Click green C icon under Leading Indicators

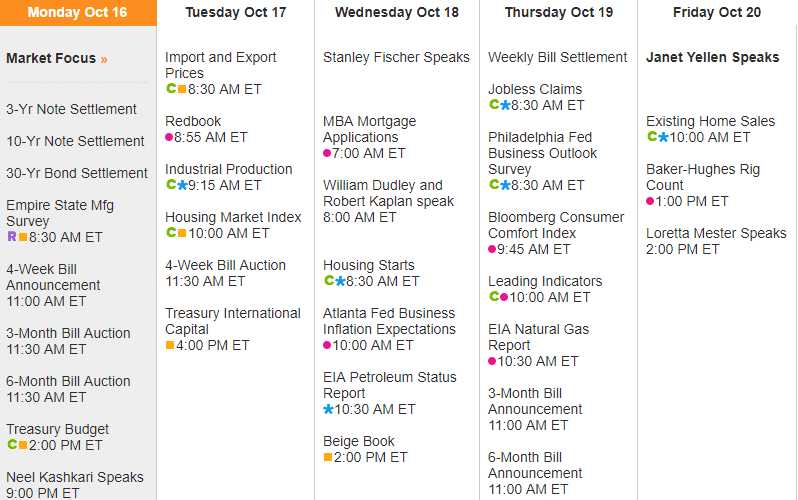tap(493, 297)
